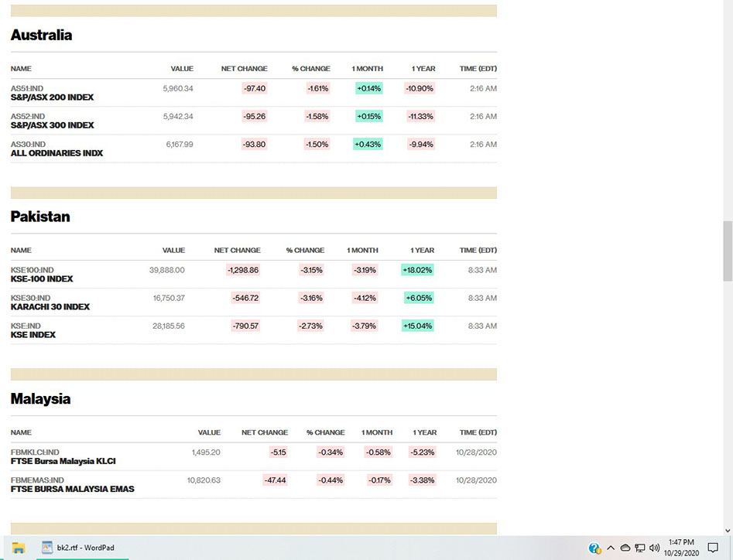Click FTSE Bursa Malaysia KLCI name
This screenshot has height=560, width=733.
pos(63,461)
